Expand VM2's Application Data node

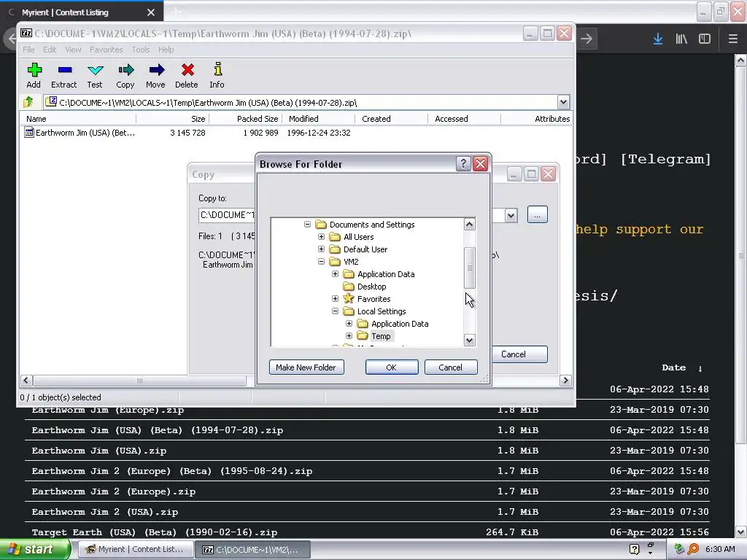pyautogui.click(x=335, y=273)
